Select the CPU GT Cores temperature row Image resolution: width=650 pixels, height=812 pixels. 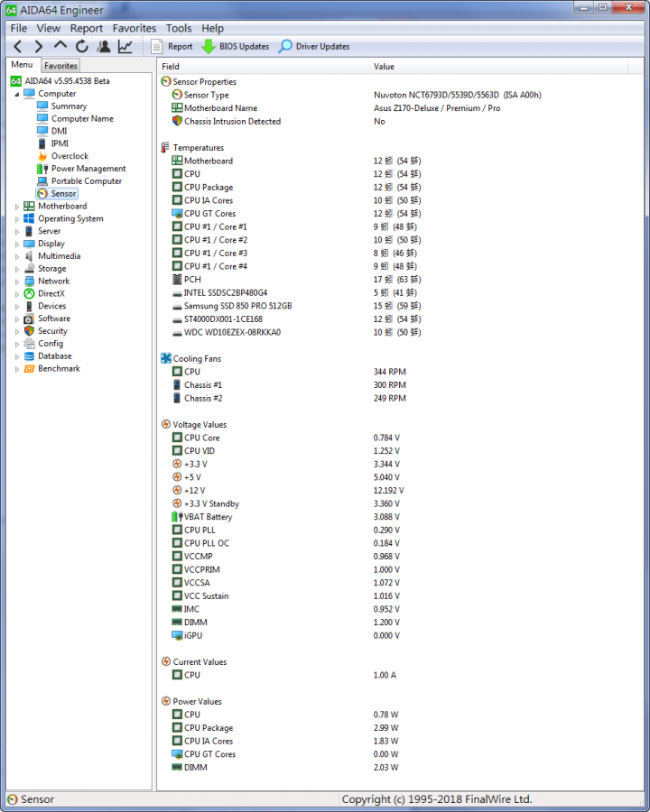[x=400, y=213]
